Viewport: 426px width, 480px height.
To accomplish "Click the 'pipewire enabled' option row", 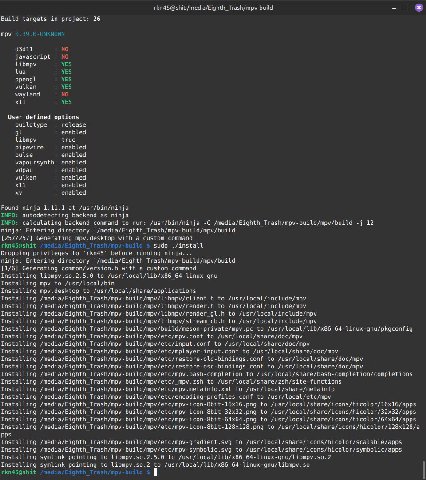I will coord(51,147).
